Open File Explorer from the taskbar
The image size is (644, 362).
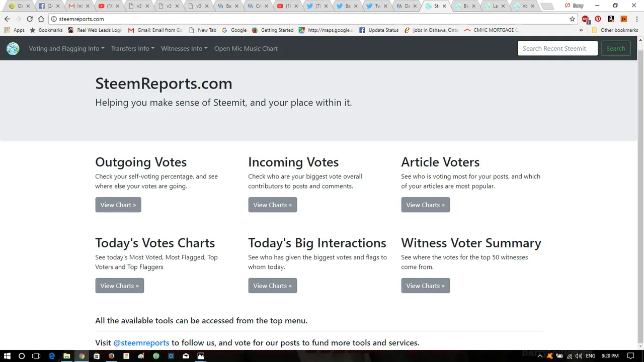[66, 356]
